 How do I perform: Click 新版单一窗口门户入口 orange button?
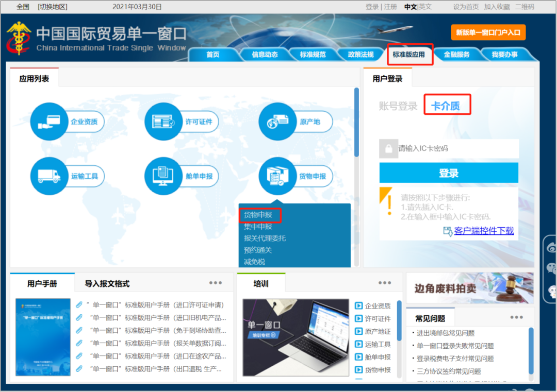tap(488, 32)
